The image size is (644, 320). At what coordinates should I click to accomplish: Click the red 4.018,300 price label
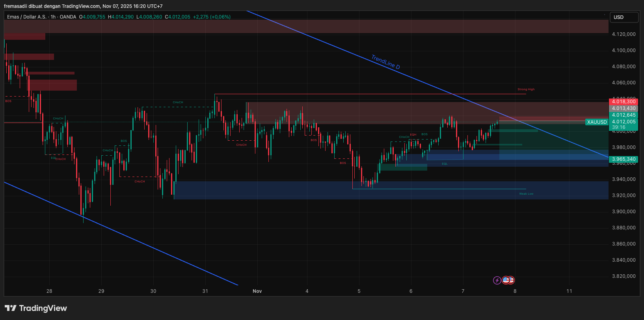pyautogui.click(x=624, y=102)
